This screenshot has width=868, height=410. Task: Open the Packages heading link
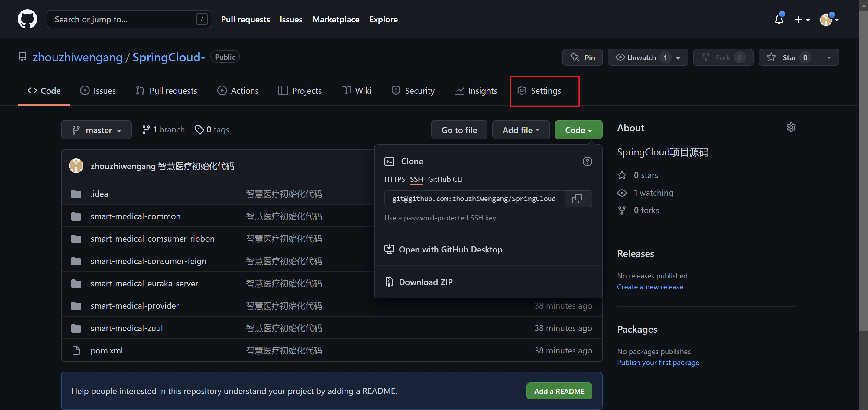click(x=637, y=329)
